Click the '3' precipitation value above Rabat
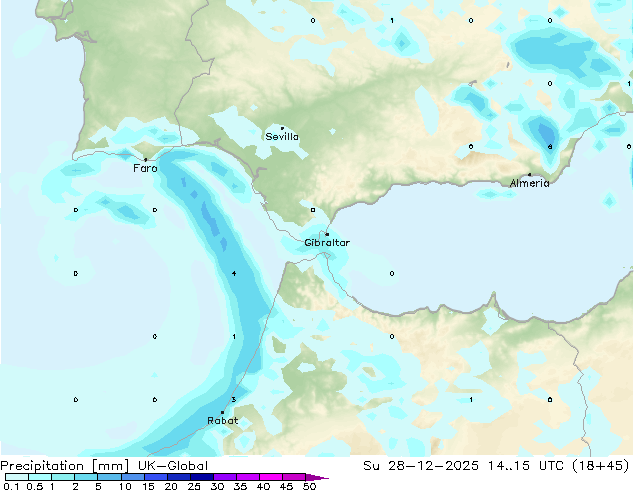Screen dimensions: 634x490 click(x=234, y=400)
